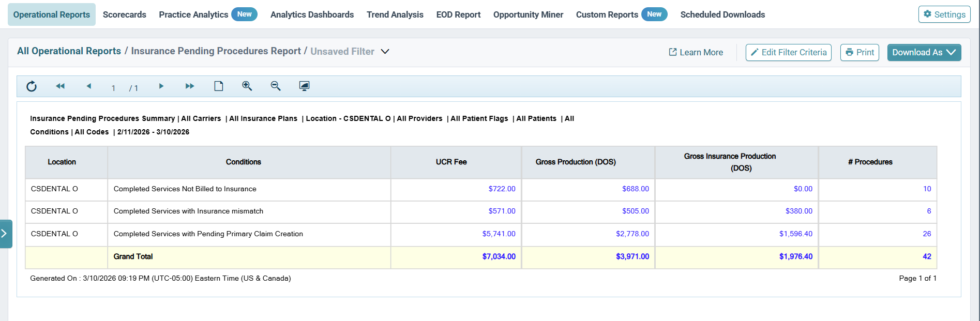Expand the left side panel arrow
Screen dimensions: 980x321
[5, 234]
